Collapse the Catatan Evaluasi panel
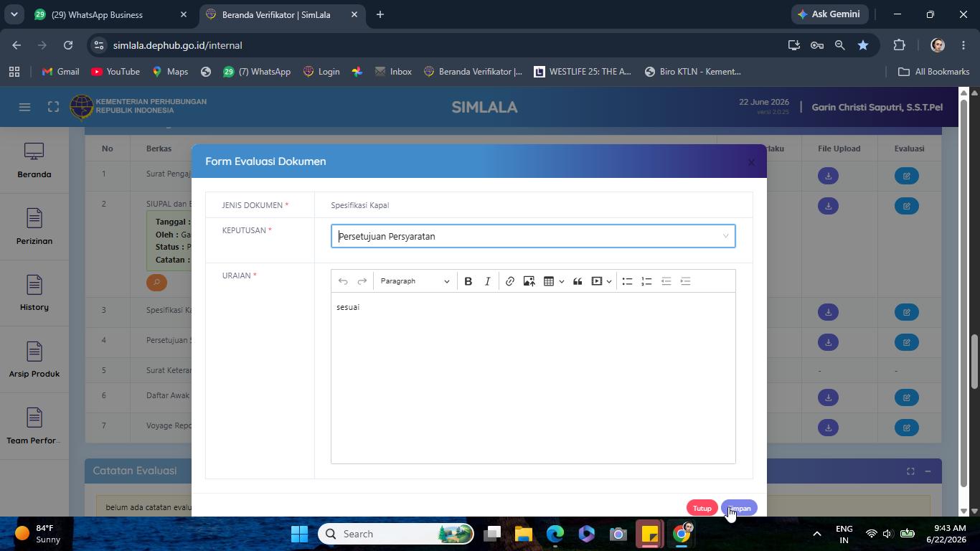Viewport: 980px width, 551px height. point(928,471)
